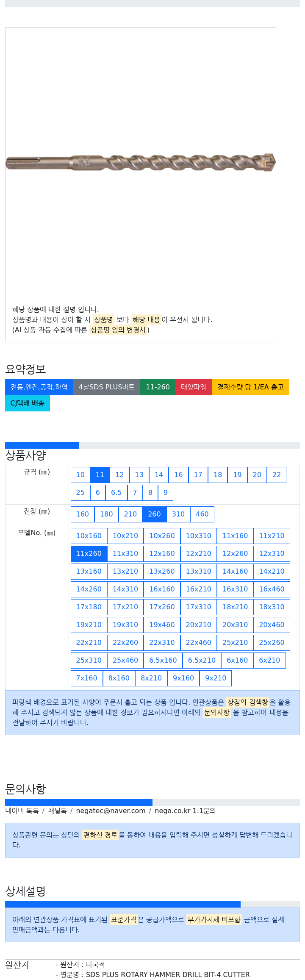Open the 22x460 model page

[199, 643]
